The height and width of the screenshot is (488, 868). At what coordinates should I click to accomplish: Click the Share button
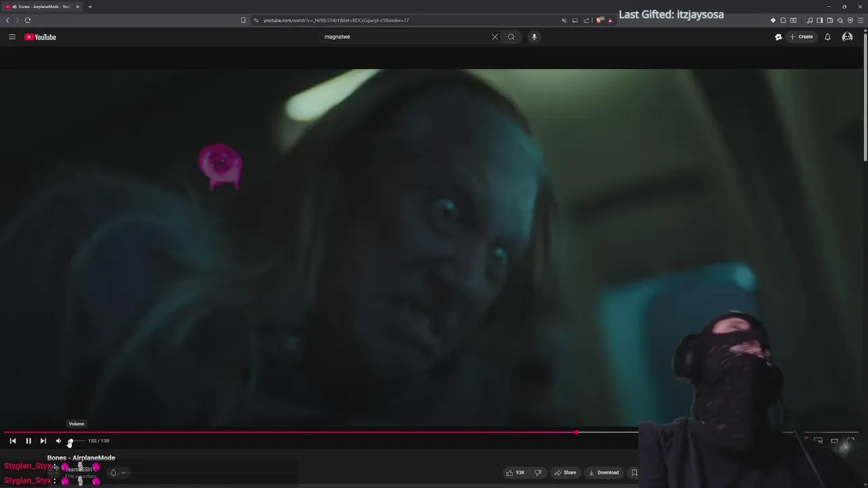click(x=565, y=472)
